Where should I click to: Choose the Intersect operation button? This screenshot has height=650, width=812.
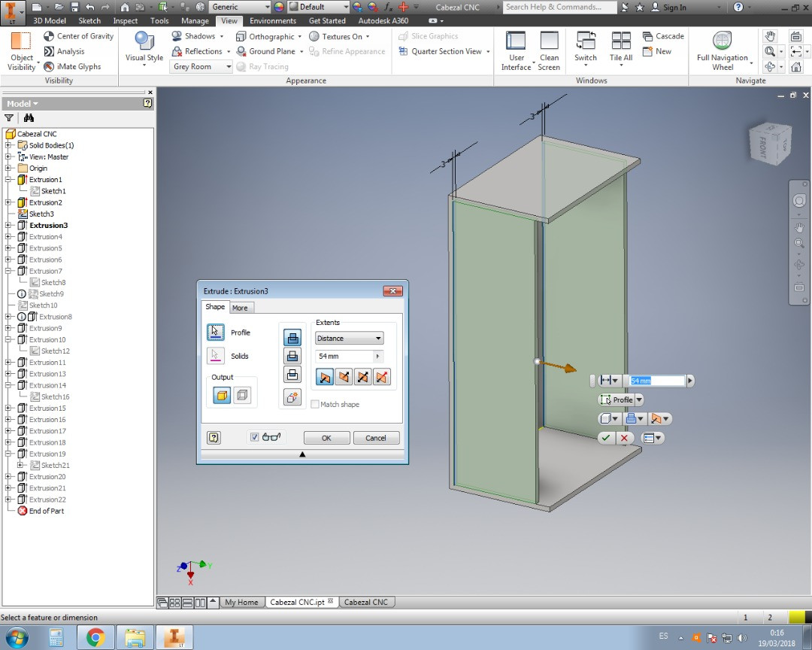coord(292,375)
